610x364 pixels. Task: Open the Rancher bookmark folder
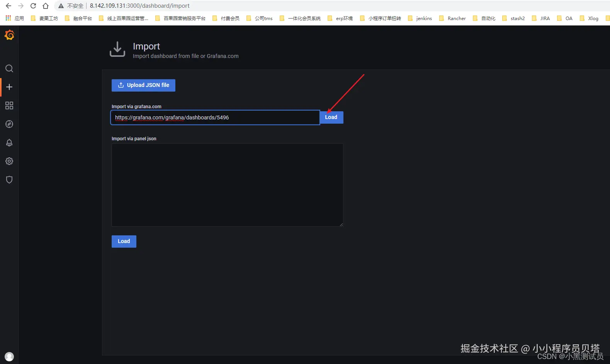point(452,18)
